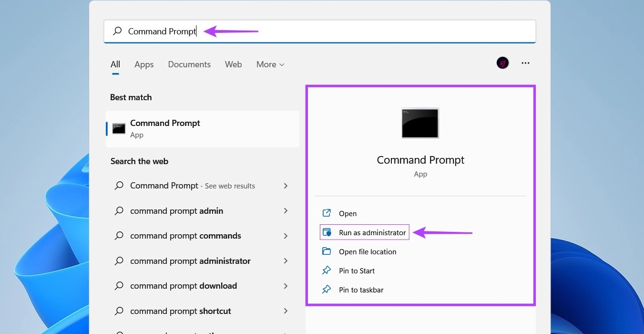This screenshot has height=334, width=644.
Task: Open 'command prompt commands' web suggestion
Action: (x=203, y=236)
